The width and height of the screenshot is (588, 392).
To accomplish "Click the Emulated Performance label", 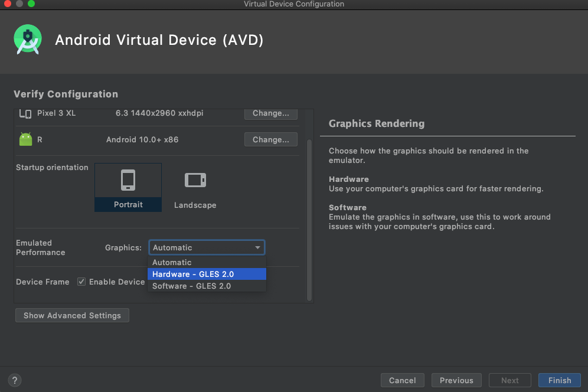I will pyautogui.click(x=41, y=247).
